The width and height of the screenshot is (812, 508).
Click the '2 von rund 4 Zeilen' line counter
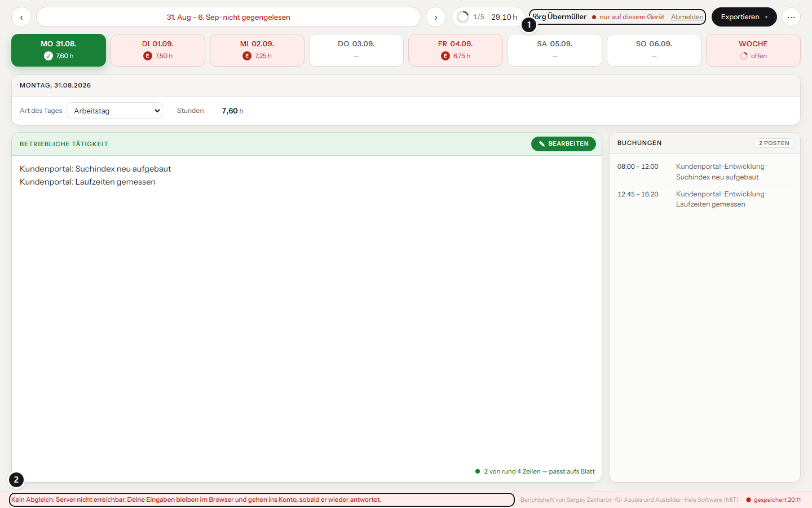click(535, 471)
